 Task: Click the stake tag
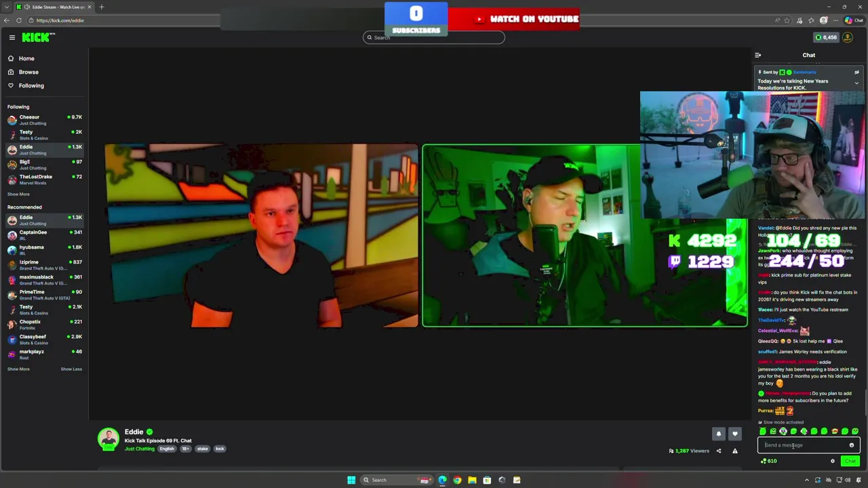(202, 449)
